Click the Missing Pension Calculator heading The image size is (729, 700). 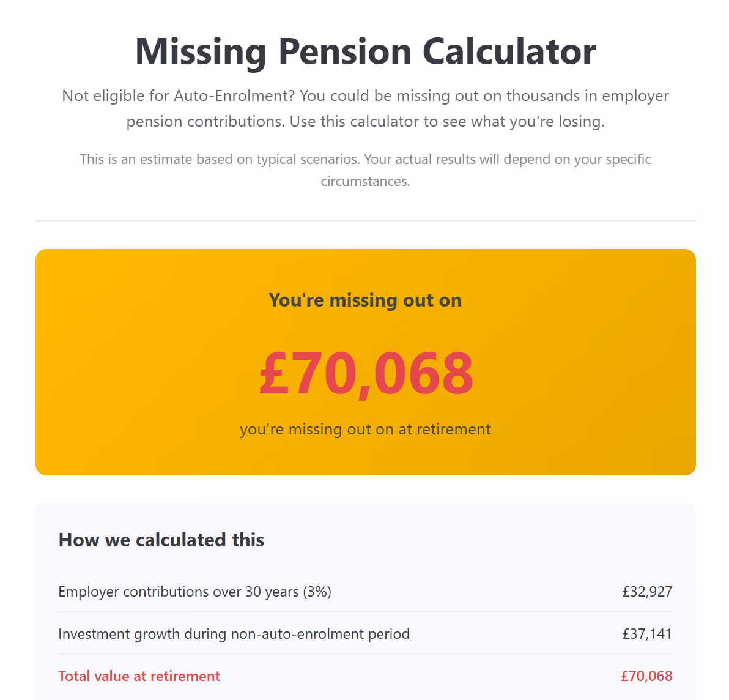(366, 51)
